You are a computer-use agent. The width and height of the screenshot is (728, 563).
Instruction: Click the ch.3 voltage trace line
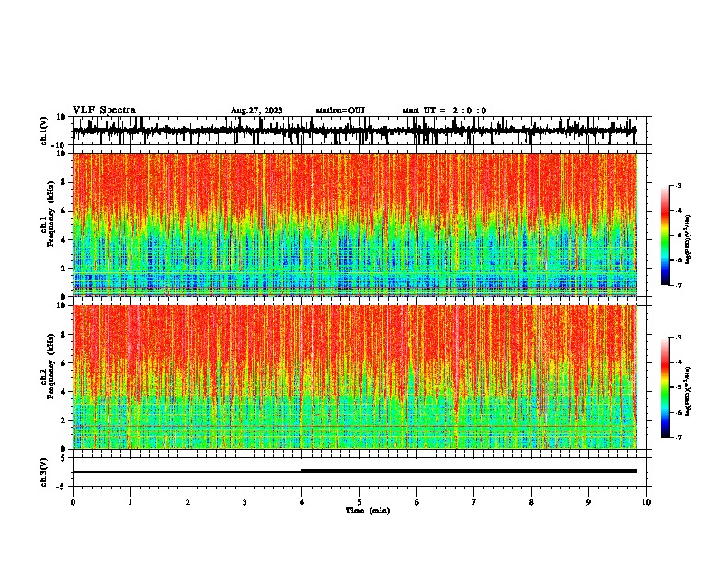coord(355,471)
